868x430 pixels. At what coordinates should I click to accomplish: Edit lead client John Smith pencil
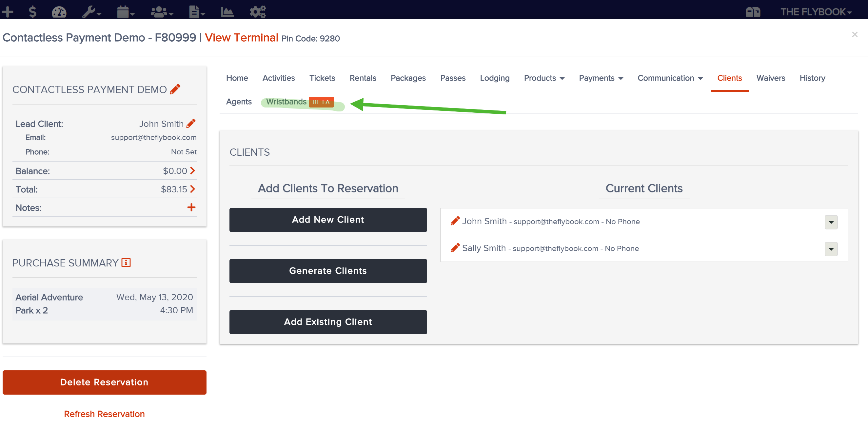pyautogui.click(x=191, y=124)
